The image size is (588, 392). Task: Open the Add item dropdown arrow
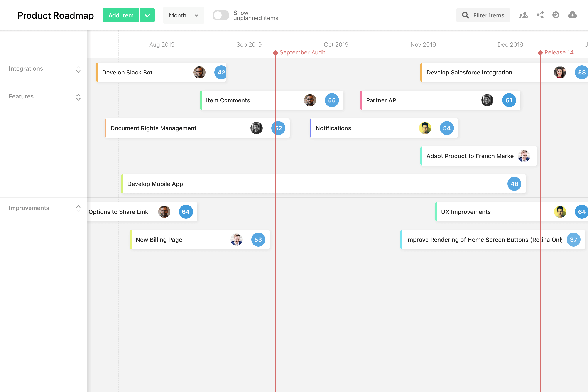[147, 15]
